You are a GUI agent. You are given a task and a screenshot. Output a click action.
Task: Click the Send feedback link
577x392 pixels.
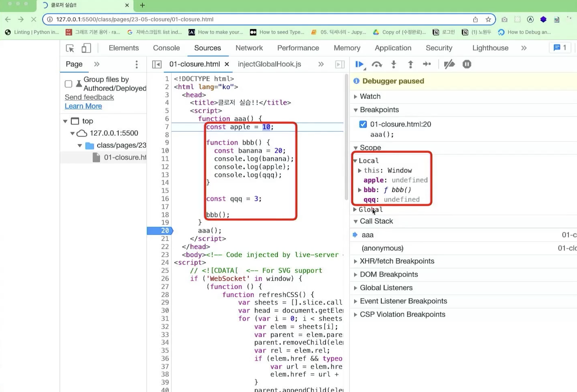click(89, 97)
